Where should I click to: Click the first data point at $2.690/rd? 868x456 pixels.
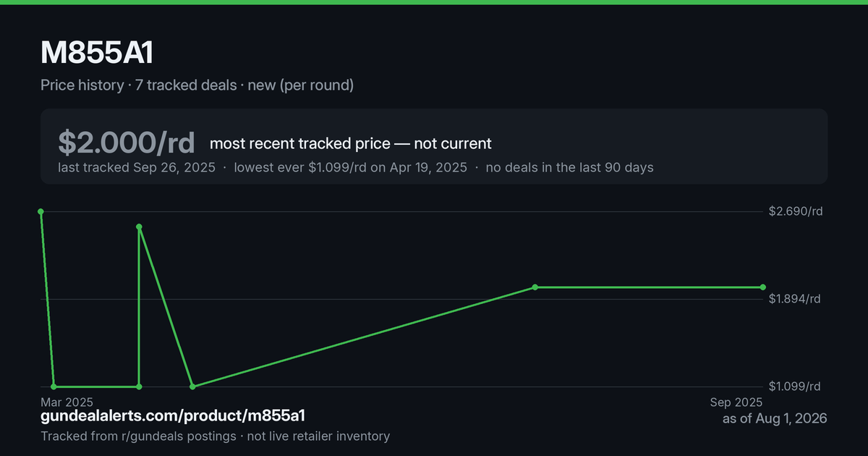tap(41, 211)
